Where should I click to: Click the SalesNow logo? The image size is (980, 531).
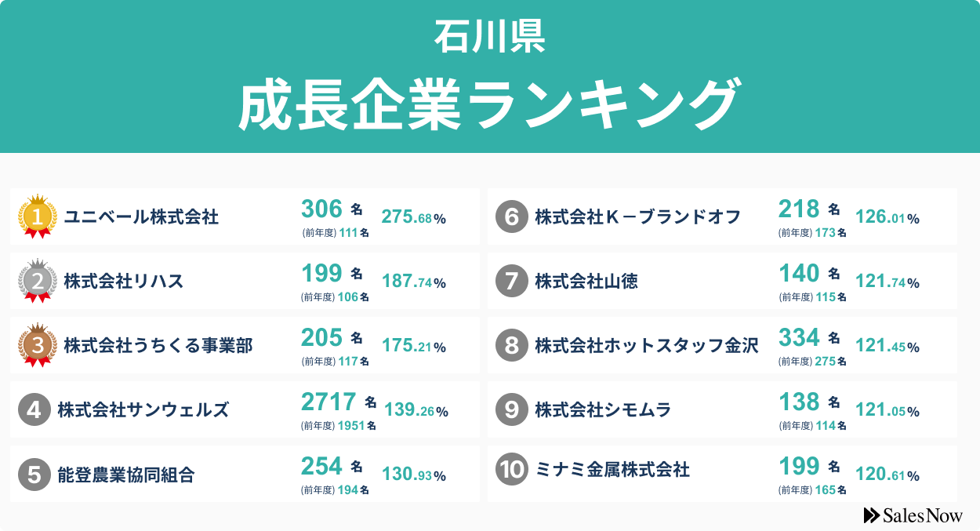(913, 515)
